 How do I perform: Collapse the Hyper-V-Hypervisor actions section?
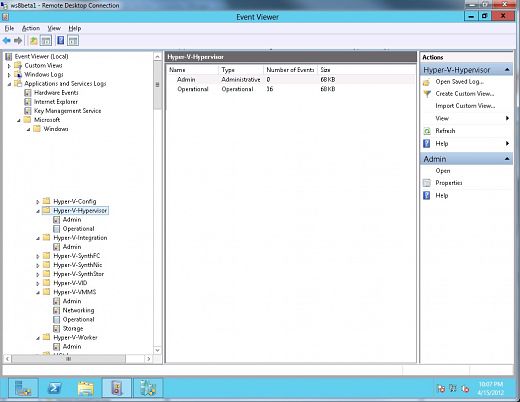tap(507, 70)
